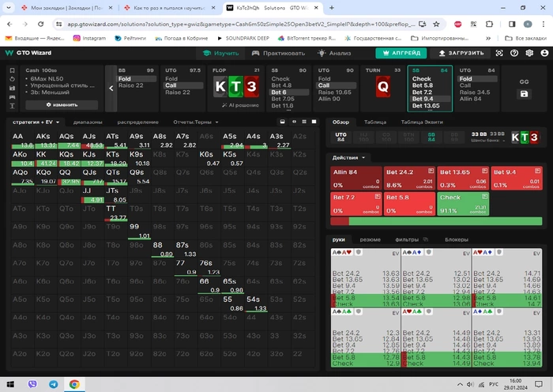The width and height of the screenshot is (553, 392).
Task: Click the ЗАГРУЗИТЬ upload button
Action: pos(461,53)
